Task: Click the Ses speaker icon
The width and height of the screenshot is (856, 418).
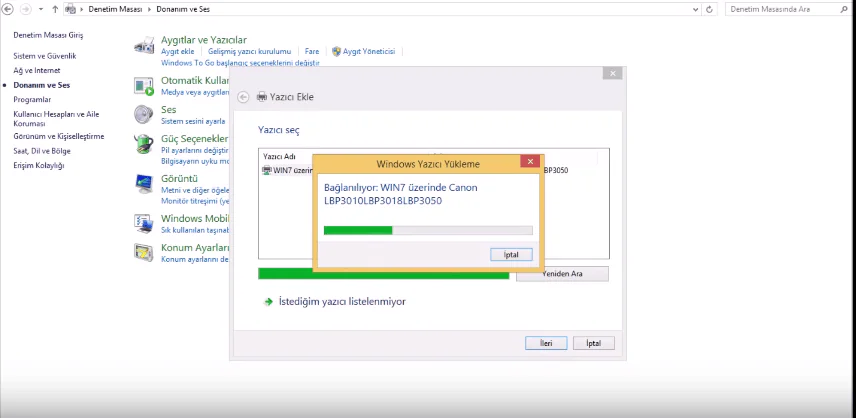Action: [x=144, y=115]
